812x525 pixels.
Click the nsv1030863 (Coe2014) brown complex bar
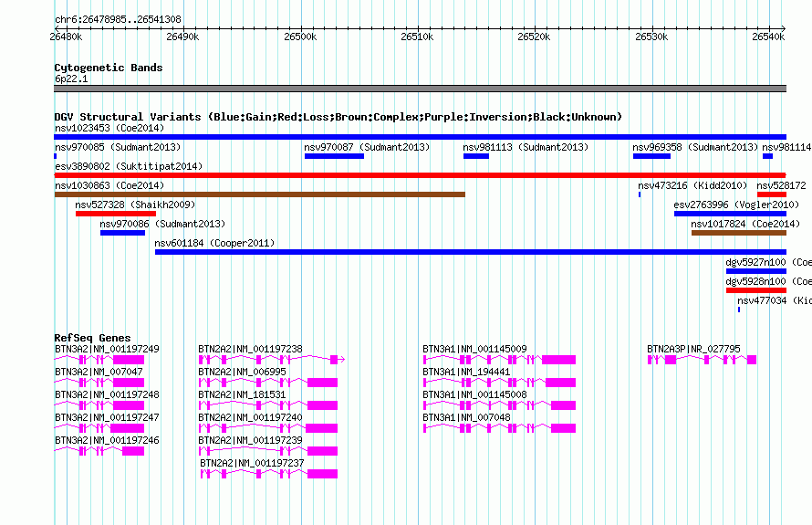pyautogui.click(x=260, y=194)
